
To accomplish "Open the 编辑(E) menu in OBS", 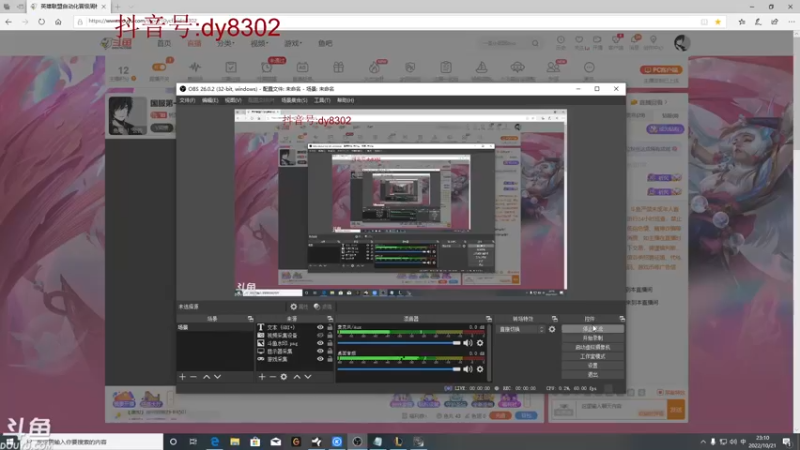I will (x=210, y=101).
